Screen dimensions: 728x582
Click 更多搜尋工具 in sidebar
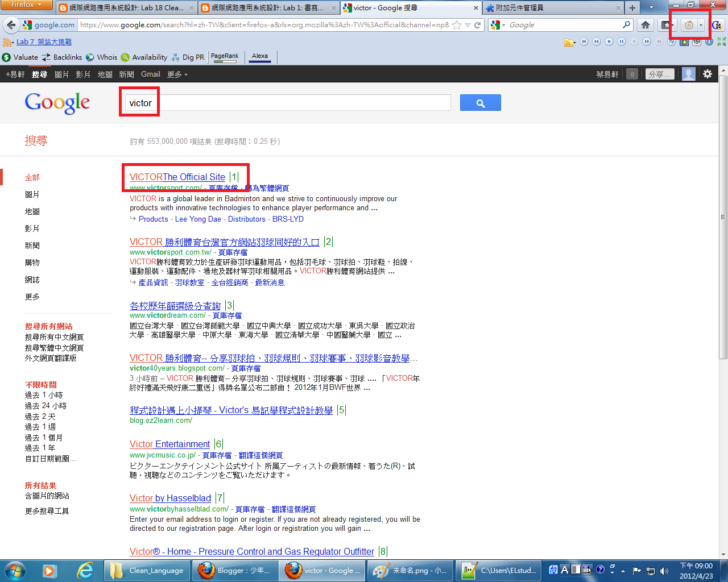[47, 511]
